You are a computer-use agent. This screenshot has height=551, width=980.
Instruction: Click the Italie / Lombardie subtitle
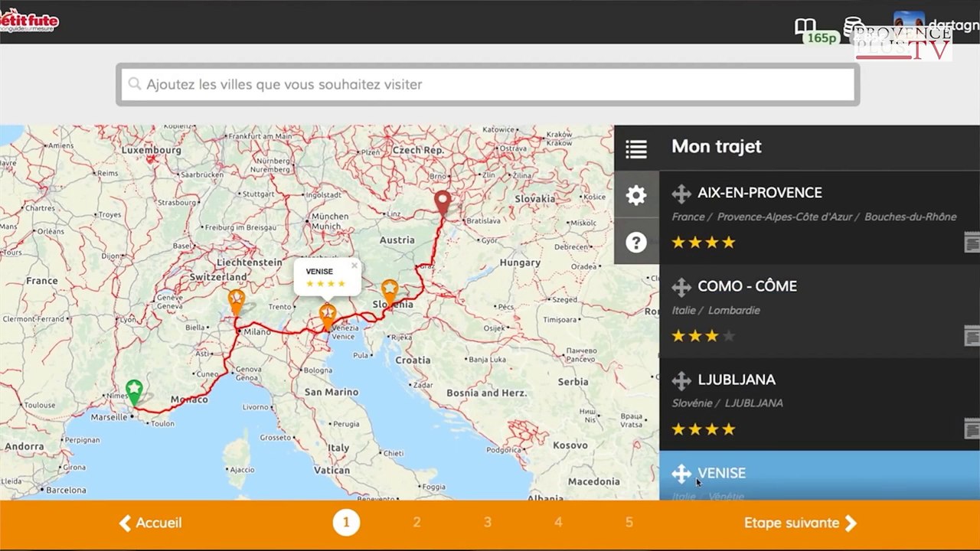click(716, 311)
